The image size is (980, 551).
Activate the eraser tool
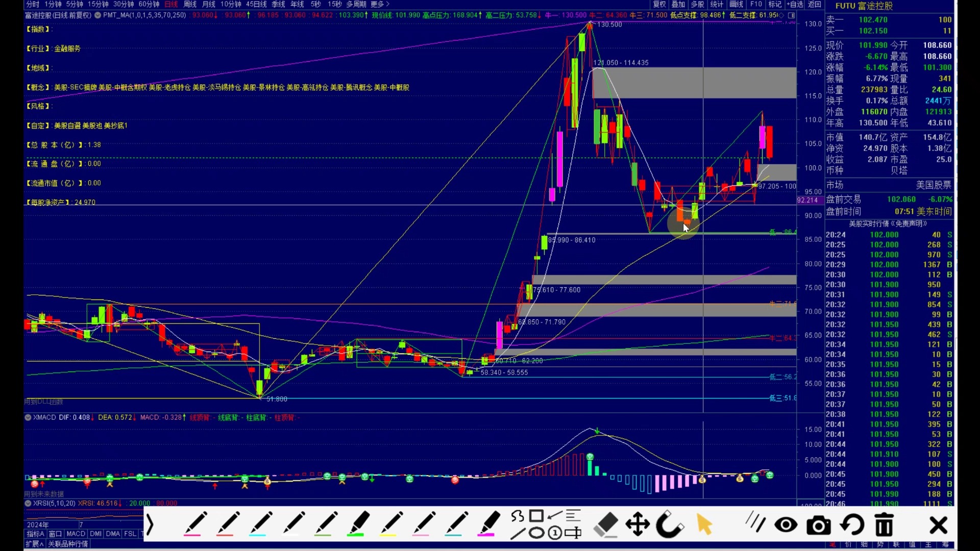point(606,525)
